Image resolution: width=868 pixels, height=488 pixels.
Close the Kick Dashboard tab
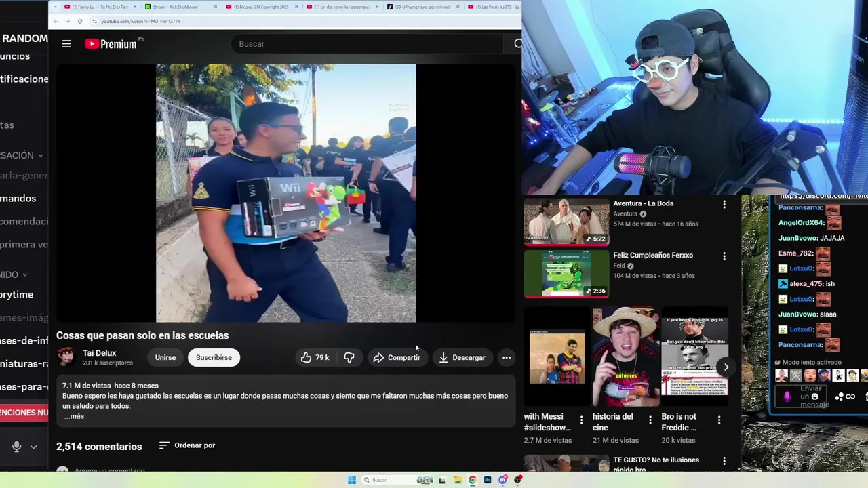tap(216, 7)
